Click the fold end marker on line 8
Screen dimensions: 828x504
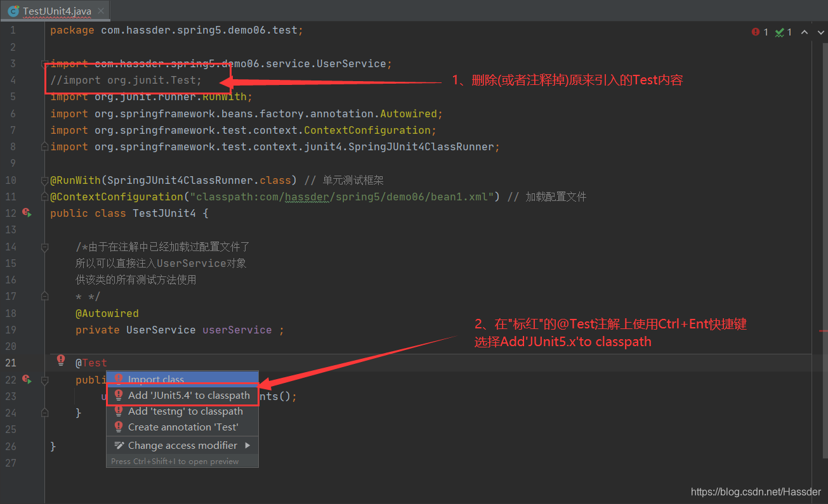(x=44, y=146)
